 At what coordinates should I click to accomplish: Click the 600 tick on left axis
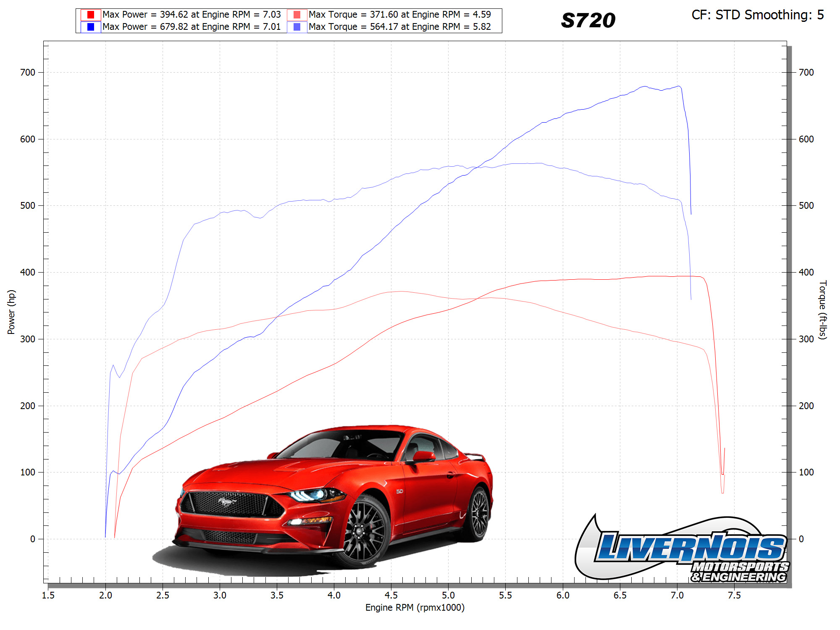click(28, 139)
